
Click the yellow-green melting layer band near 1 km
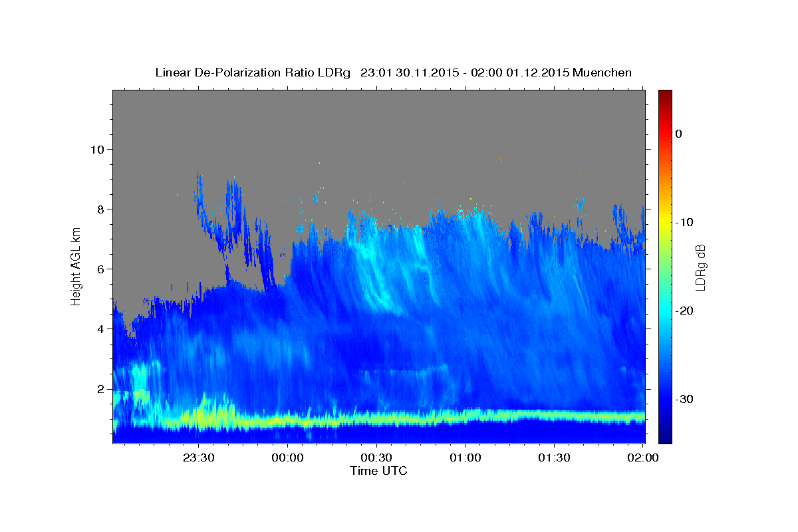(x=379, y=419)
